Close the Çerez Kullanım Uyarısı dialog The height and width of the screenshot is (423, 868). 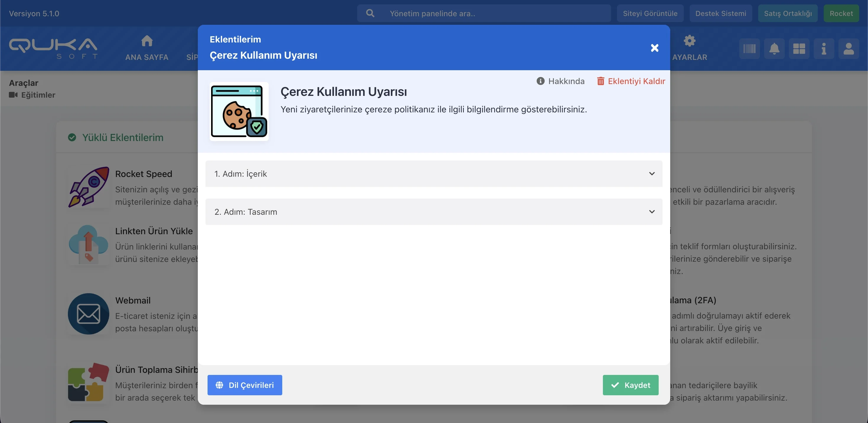coord(654,48)
